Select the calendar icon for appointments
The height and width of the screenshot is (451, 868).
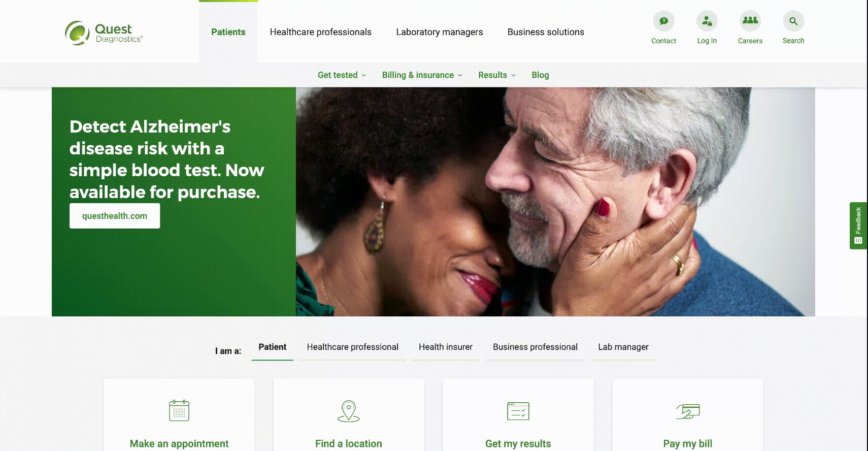(179, 410)
